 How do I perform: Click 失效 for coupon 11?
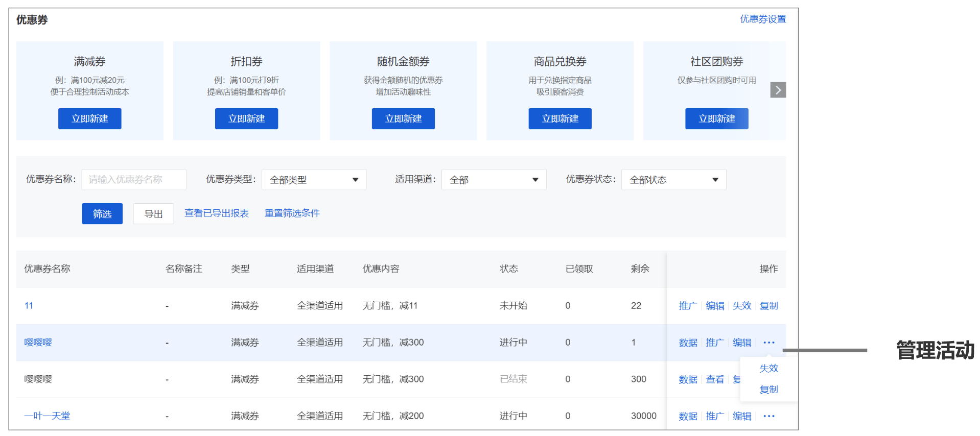click(x=742, y=306)
